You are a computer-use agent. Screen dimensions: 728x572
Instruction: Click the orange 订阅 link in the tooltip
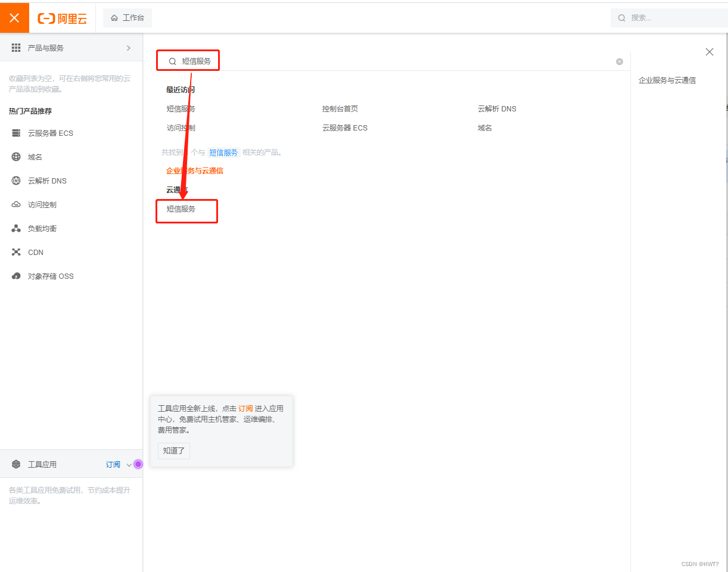click(x=245, y=408)
